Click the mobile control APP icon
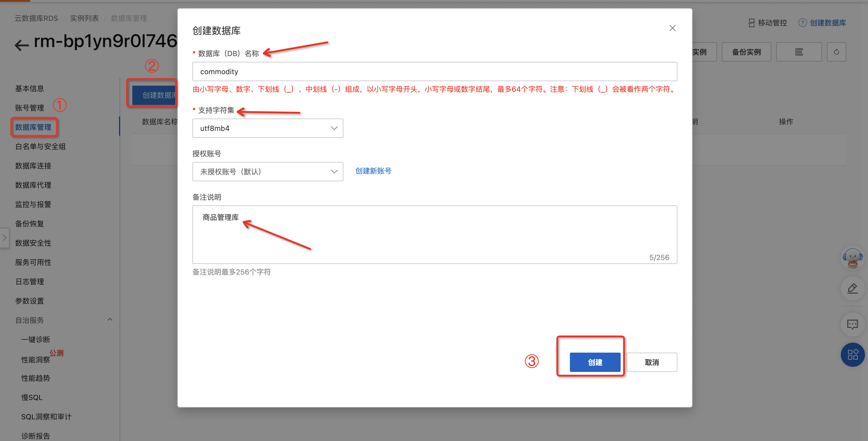This screenshot has height=441, width=868. coord(751,23)
